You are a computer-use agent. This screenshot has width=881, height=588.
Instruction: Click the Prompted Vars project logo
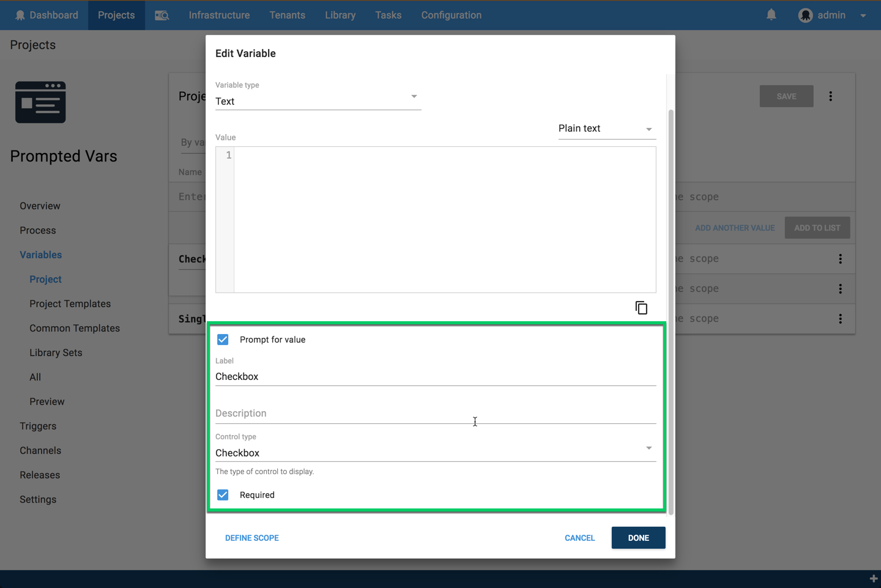(x=40, y=102)
